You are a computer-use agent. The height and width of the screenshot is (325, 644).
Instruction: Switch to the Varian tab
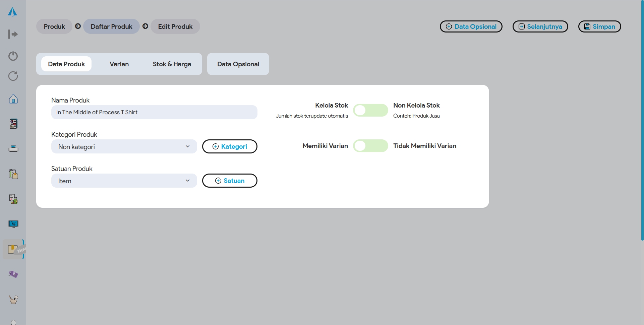119,64
